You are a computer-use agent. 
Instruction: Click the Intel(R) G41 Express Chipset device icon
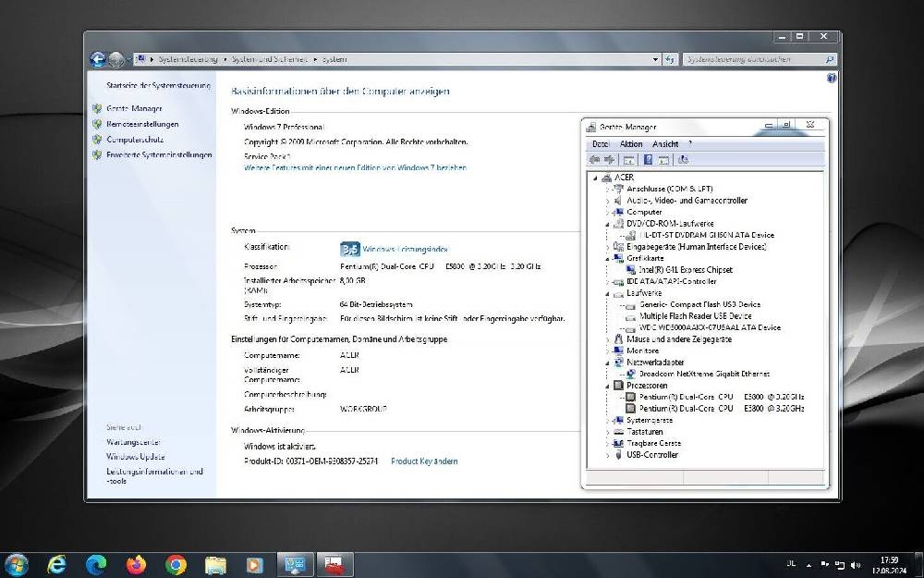[631, 269]
